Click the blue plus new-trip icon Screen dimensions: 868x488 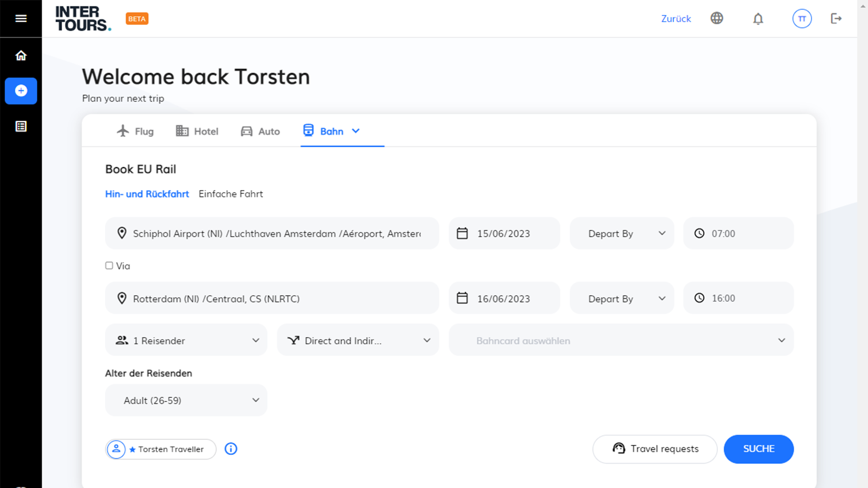(21, 91)
